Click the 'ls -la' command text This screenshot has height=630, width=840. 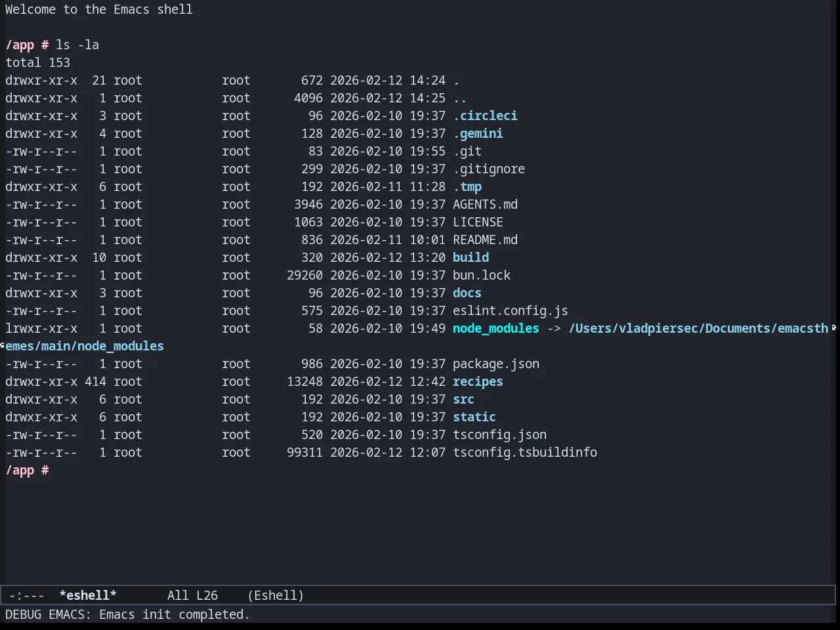tap(77, 45)
